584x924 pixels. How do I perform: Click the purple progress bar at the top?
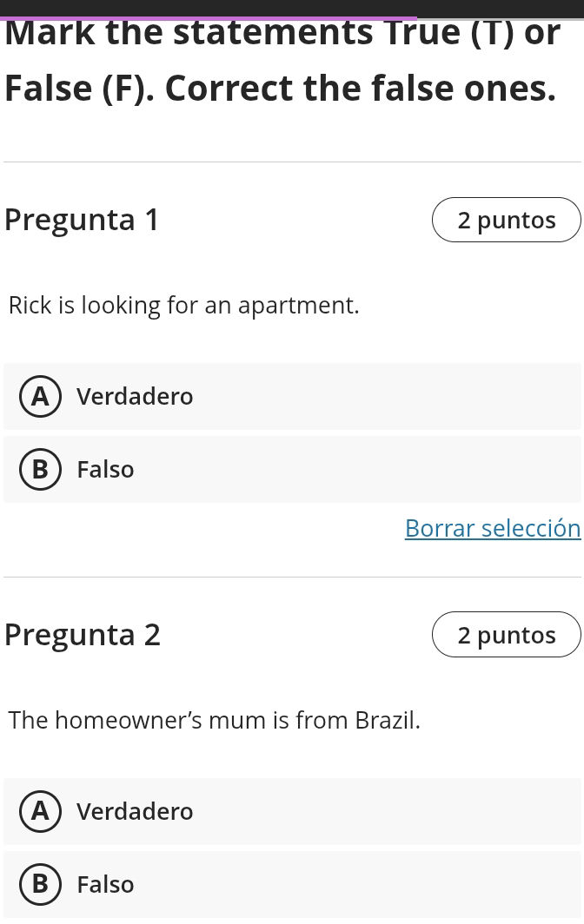[209, 17]
